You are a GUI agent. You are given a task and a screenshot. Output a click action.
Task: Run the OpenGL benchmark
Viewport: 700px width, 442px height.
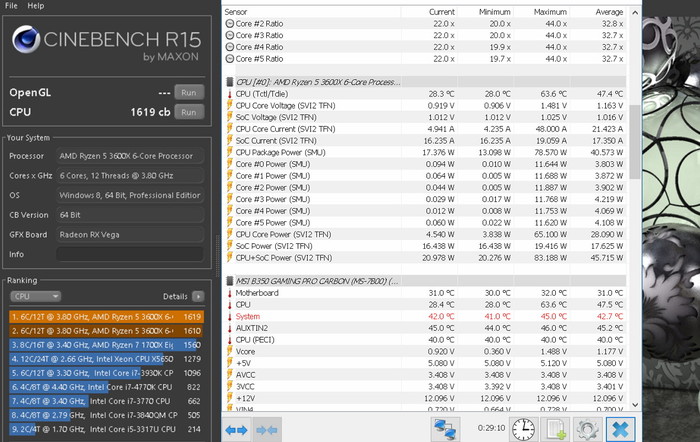(x=189, y=92)
